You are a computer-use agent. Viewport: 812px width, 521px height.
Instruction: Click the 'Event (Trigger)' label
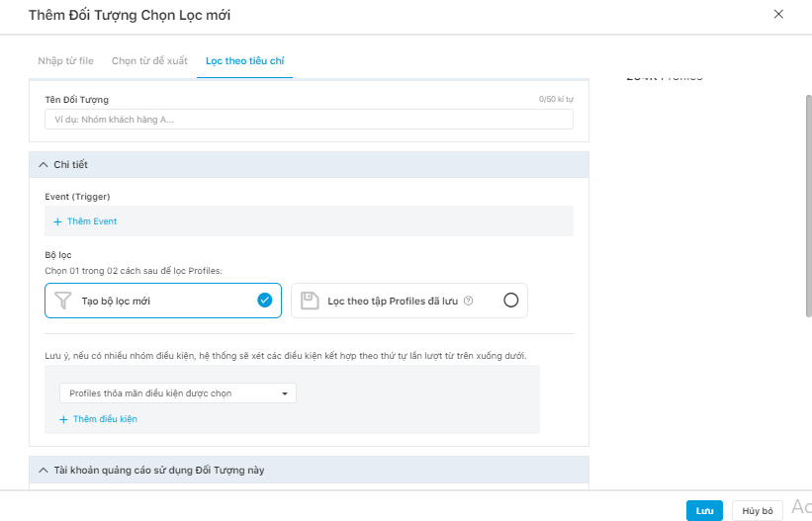click(77, 197)
